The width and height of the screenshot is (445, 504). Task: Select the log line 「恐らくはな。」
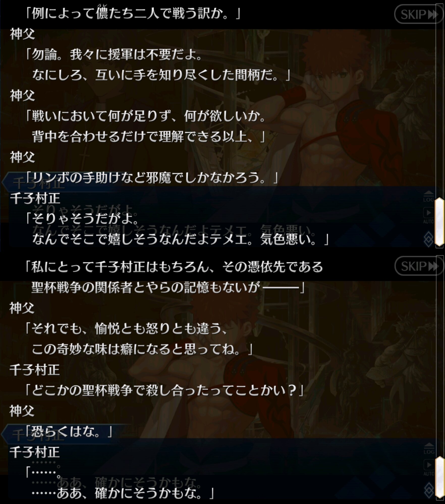click(x=68, y=431)
